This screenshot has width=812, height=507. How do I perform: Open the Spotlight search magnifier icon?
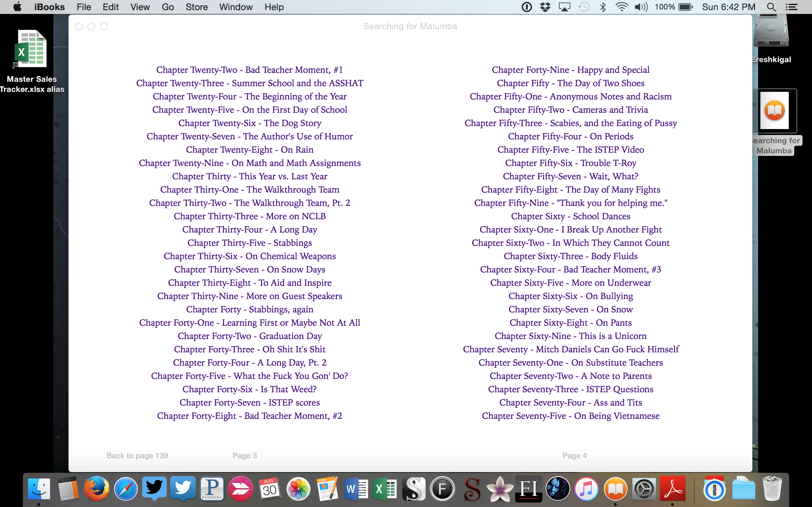[x=771, y=7]
